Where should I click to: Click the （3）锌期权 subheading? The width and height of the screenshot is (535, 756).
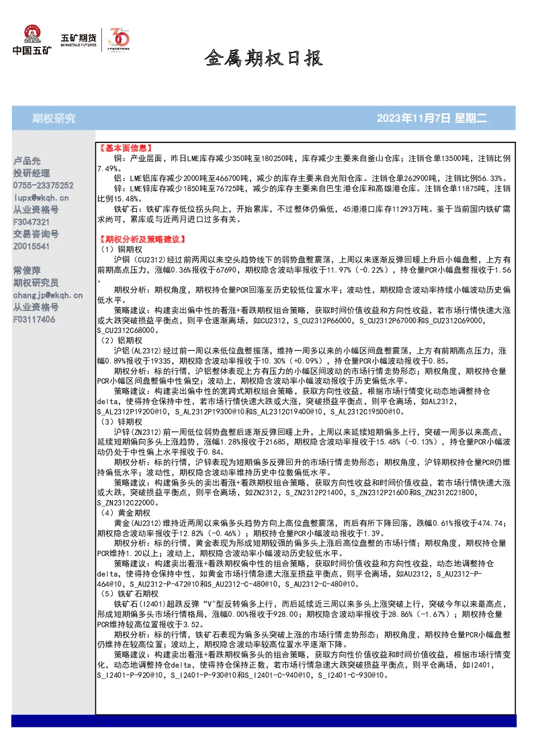120,422
